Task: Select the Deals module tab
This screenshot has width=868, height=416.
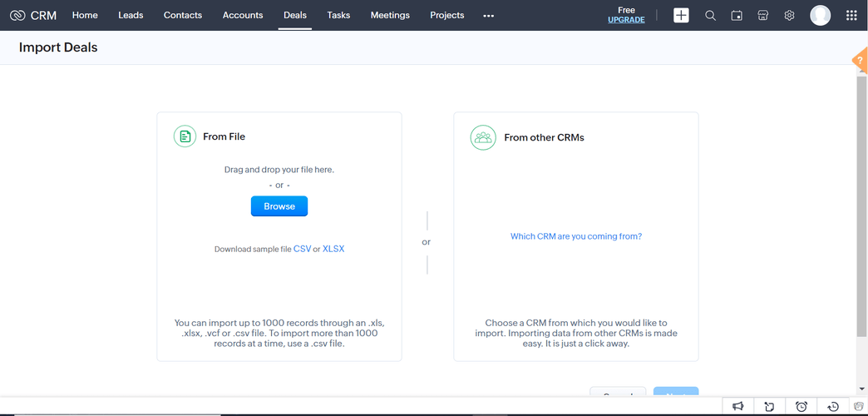Action: click(295, 16)
